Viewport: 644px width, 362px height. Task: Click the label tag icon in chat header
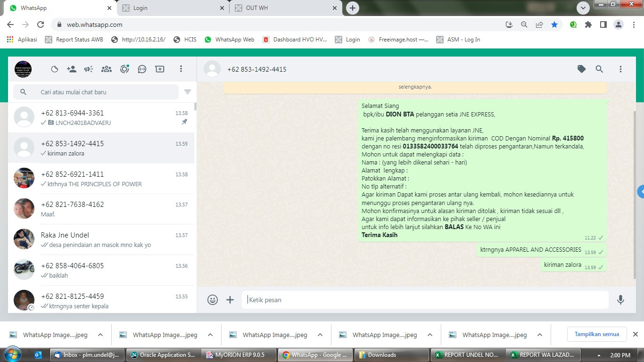click(x=582, y=69)
